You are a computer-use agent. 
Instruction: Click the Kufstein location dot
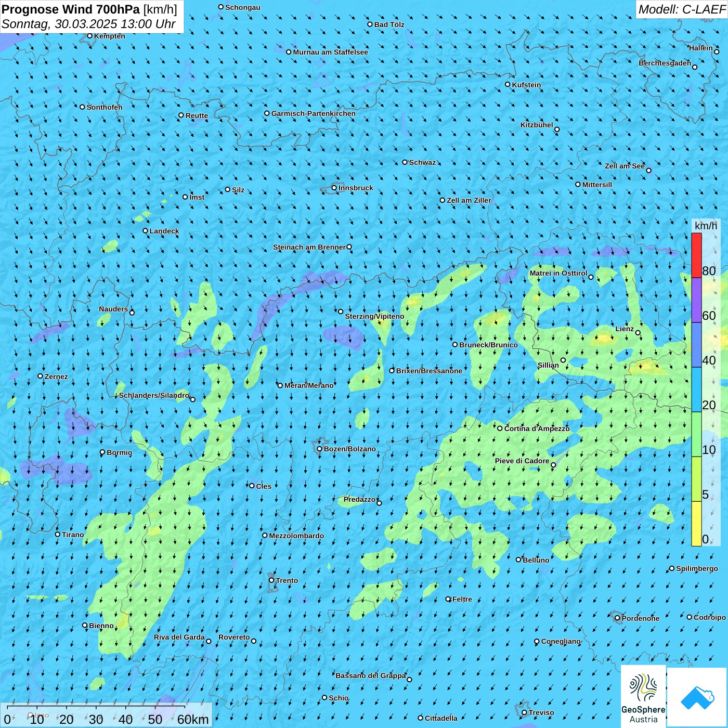pos(508,84)
